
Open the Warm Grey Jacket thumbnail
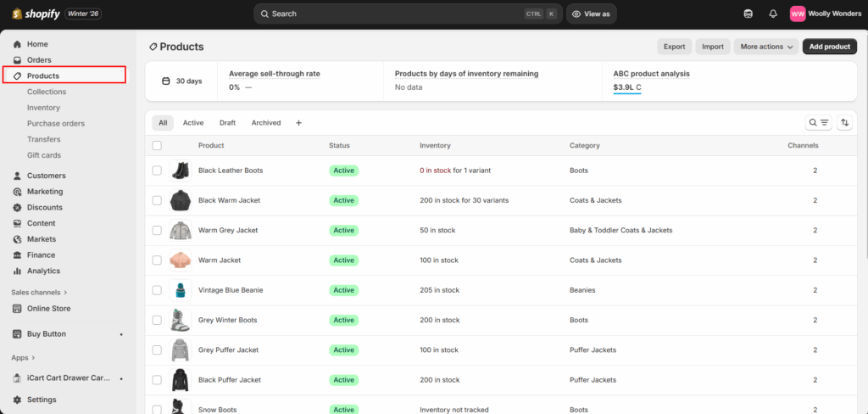[x=181, y=231]
